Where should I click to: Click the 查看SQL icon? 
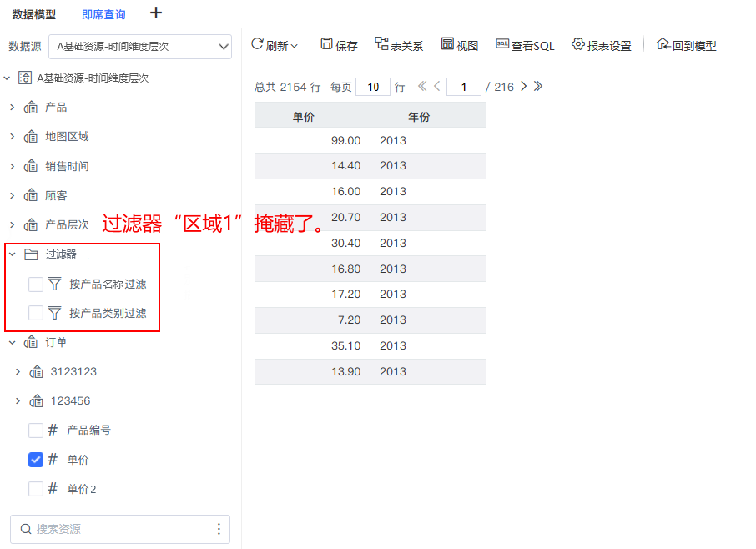[x=502, y=44]
